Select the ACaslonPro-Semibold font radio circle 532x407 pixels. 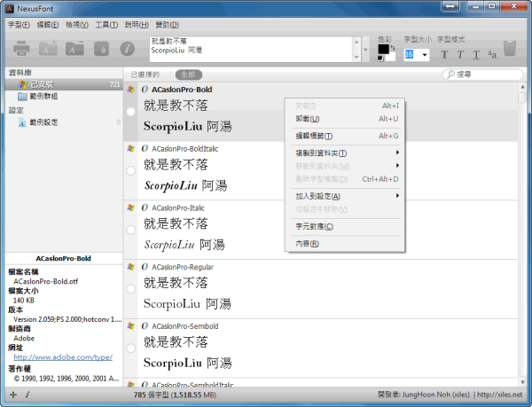click(x=130, y=348)
